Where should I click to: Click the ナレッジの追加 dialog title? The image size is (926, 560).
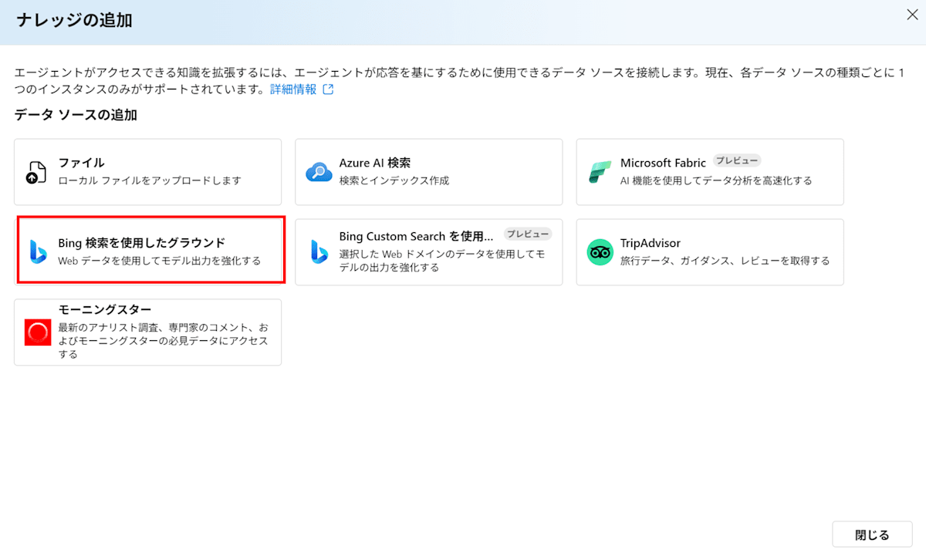click(x=74, y=20)
